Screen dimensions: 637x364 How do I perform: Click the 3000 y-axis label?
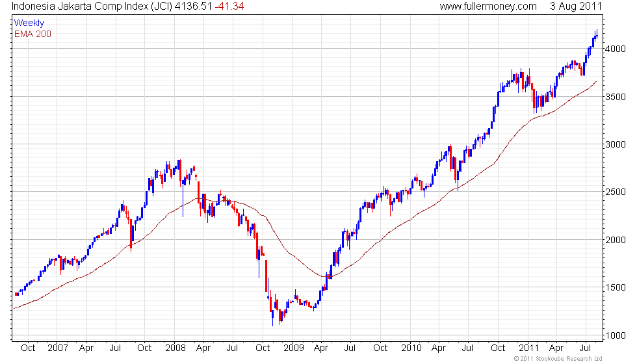pos(615,144)
